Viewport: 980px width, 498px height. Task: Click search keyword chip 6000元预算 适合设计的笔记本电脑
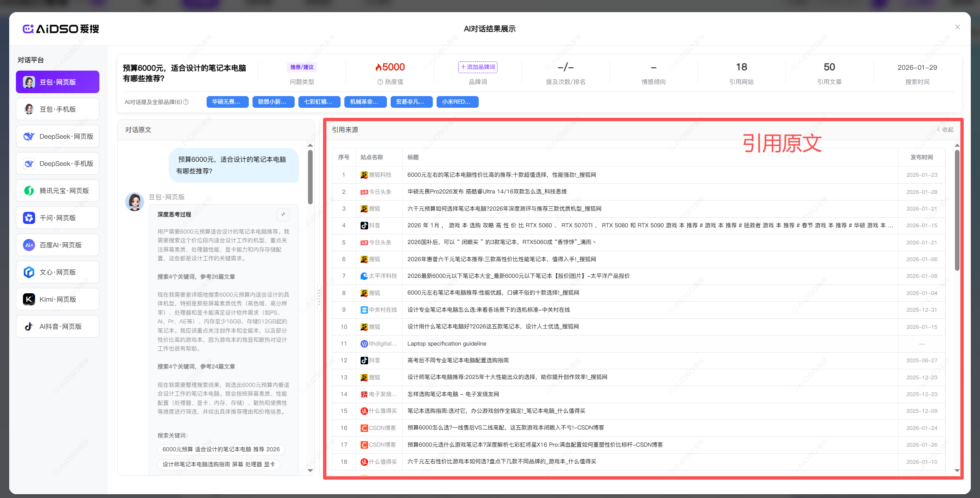point(221,449)
